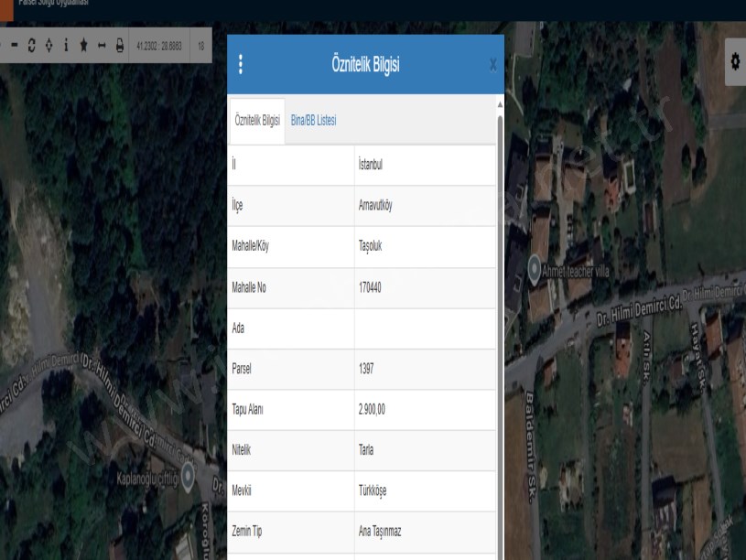Select the distance measure tool icon

pyautogui.click(x=103, y=46)
